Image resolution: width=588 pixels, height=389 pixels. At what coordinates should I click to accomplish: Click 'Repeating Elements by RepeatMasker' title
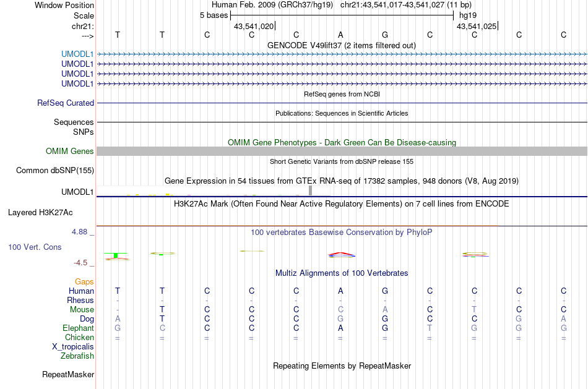[342, 365]
